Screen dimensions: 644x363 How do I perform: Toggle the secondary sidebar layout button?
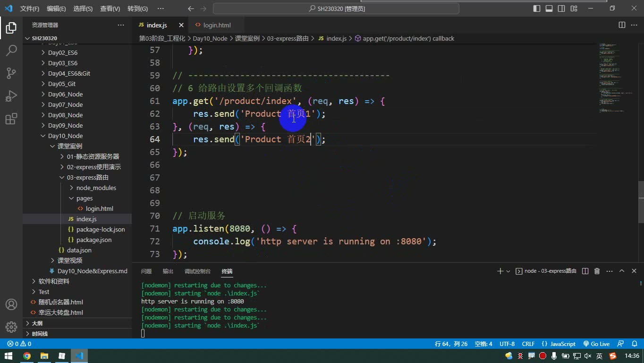561,9
